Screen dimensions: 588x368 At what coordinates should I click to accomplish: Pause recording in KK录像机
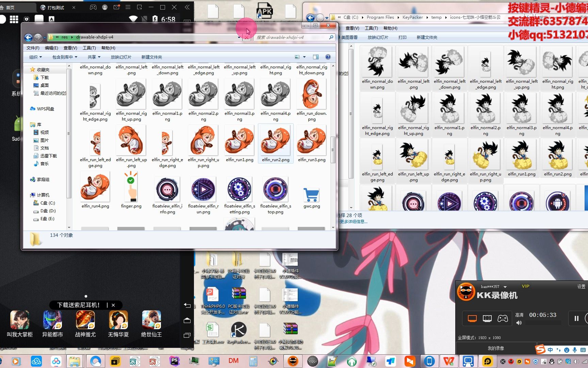point(576,318)
